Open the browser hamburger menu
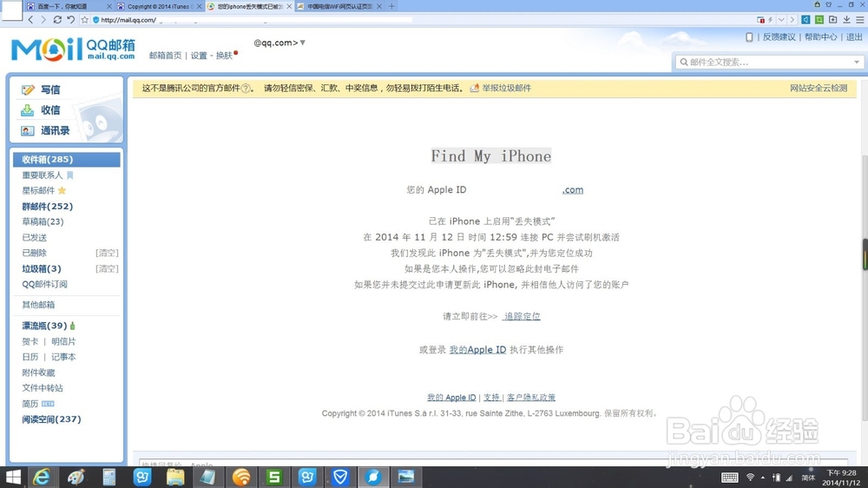The width and height of the screenshot is (868, 488). click(859, 19)
